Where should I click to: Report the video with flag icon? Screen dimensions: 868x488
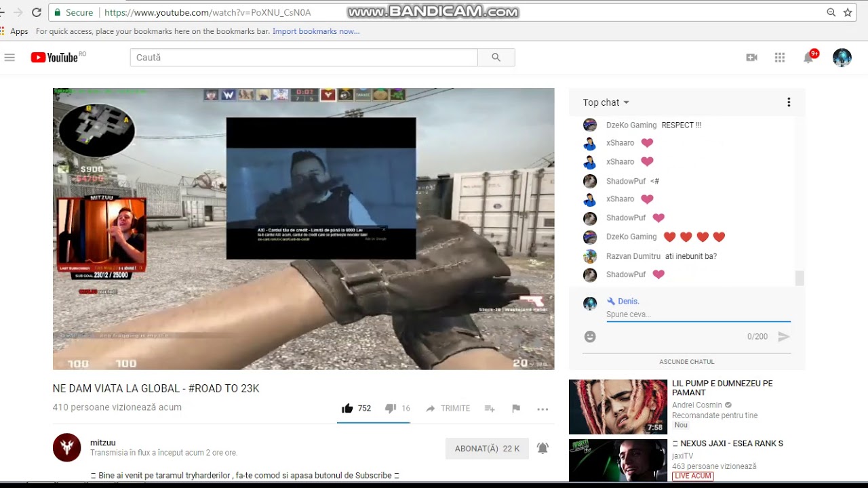[516, 408]
